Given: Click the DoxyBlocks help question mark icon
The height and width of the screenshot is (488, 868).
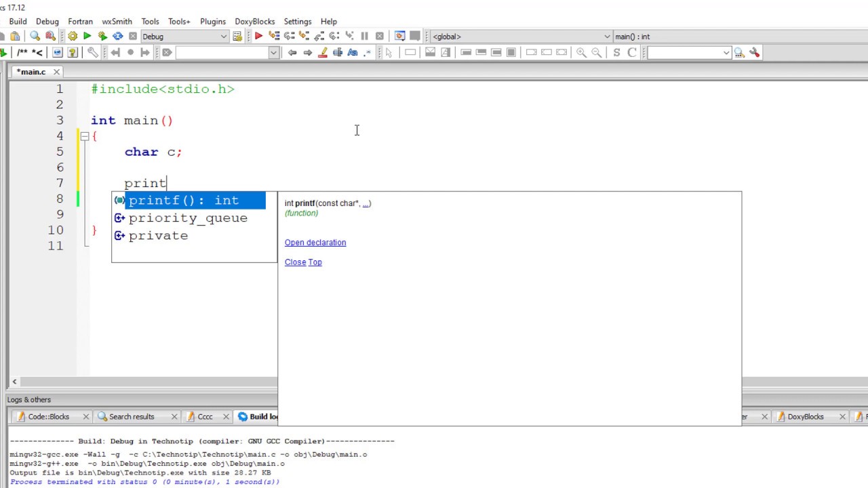Looking at the screenshot, I should 73,52.
